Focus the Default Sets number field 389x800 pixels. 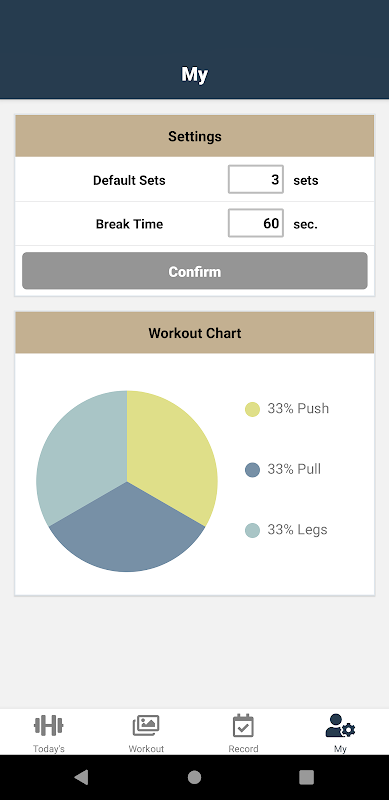coord(256,180)
